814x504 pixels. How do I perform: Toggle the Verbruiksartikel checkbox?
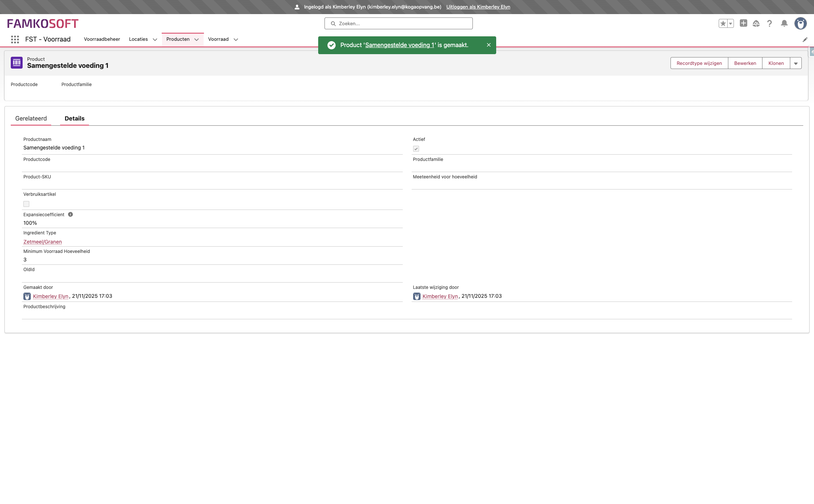pos(26,204)
